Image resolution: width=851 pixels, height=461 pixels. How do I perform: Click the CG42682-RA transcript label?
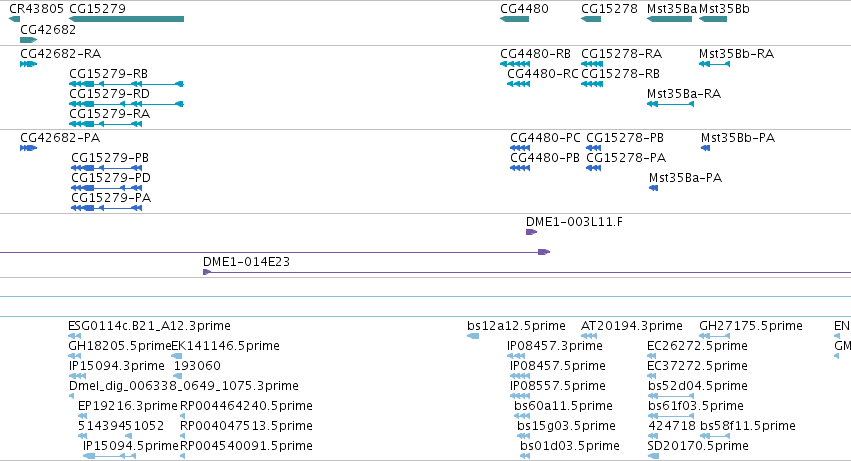click(x=60, y=54)
